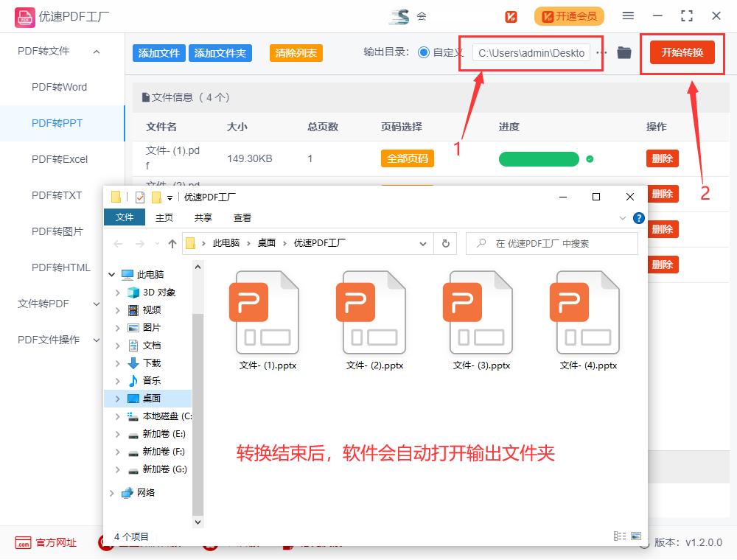
Task: Open the hamburger menu in the title bar
Action: [x=629, y=15]
